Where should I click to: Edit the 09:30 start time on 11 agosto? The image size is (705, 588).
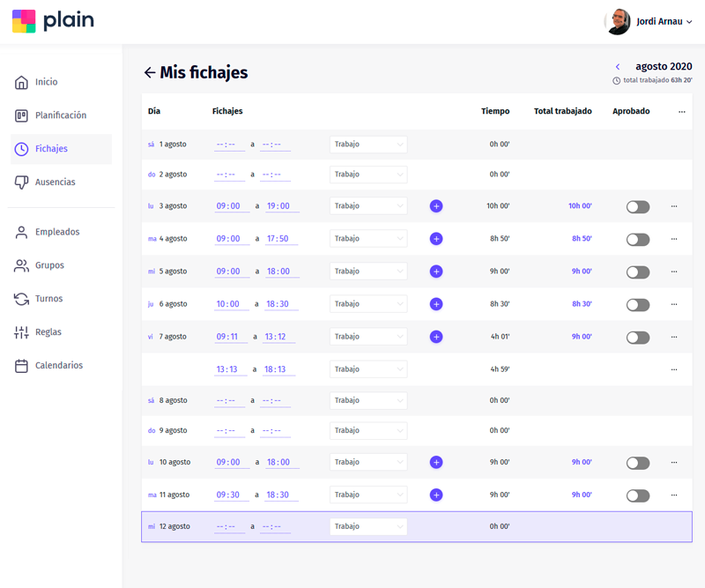229,495
